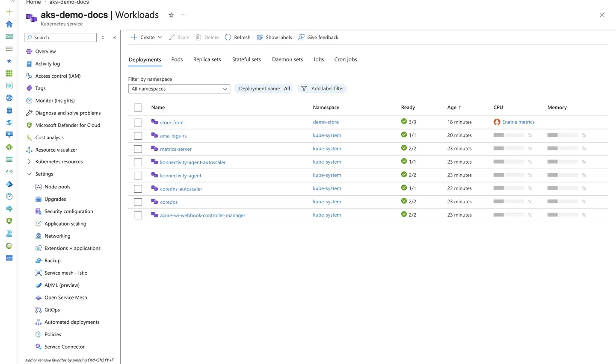Tick the azure-wi-webhook-controller-manager checkbox
Image resolution: width=616 pixels, height=364 pixels.
point(138,215)
